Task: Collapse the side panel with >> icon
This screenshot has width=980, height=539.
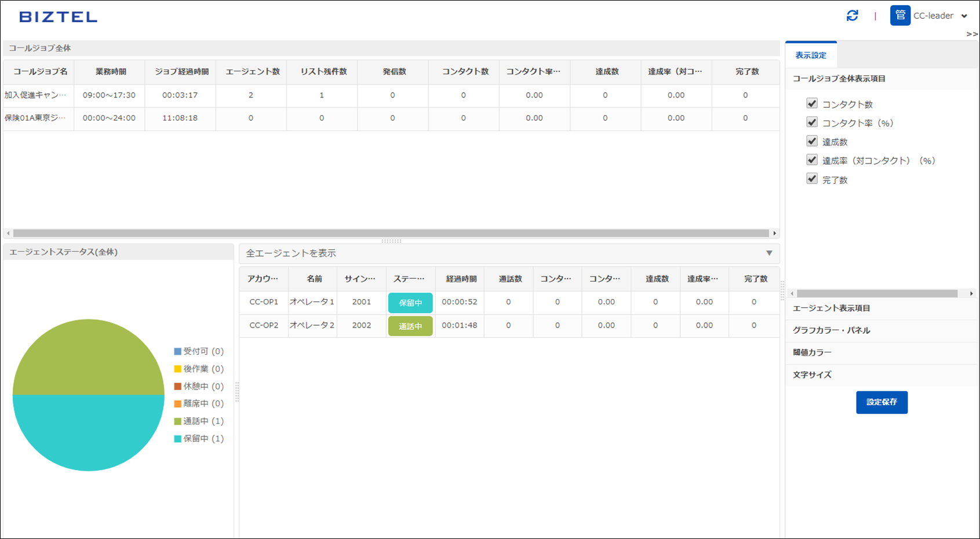Action: point(972,34)
